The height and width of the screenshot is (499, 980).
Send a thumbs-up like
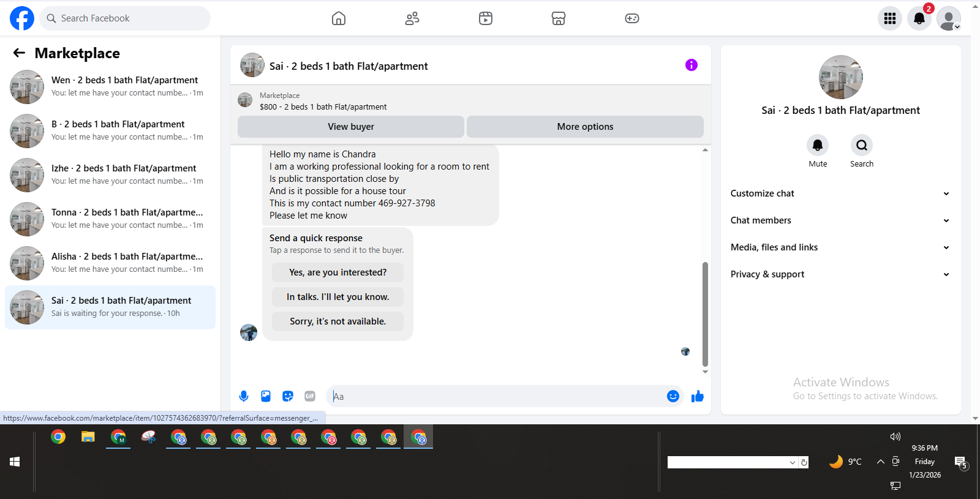tap(698, 396)
